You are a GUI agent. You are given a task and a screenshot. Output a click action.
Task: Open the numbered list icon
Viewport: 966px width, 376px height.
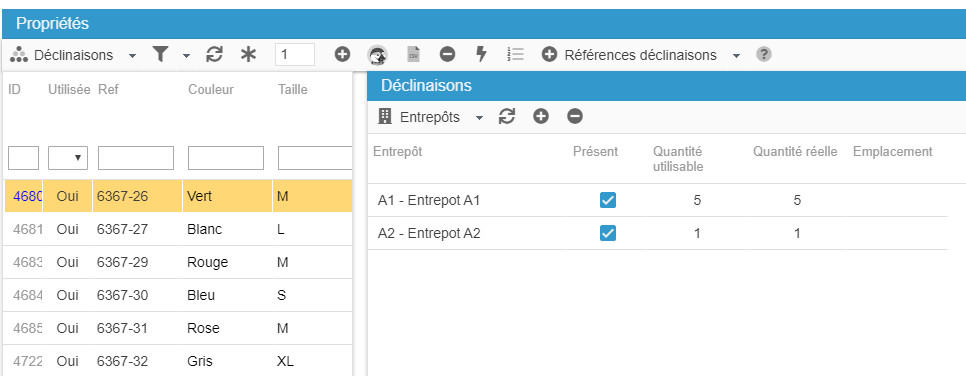tap(515, 55)
